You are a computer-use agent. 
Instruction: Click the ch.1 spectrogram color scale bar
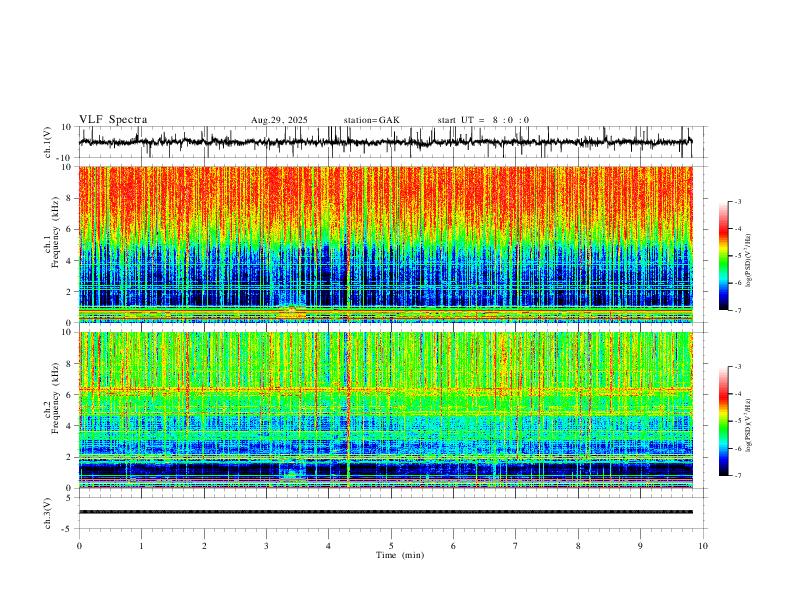click(x=723, y=255)
